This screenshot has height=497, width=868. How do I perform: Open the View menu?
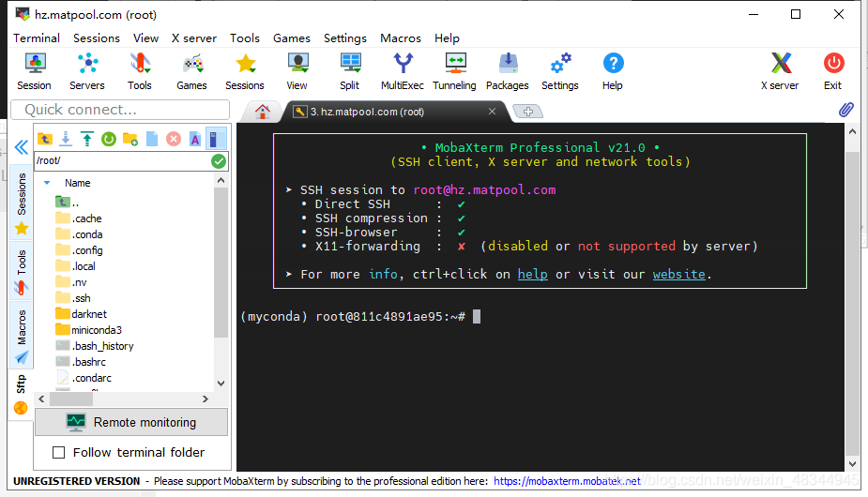(x=146, y=38)
